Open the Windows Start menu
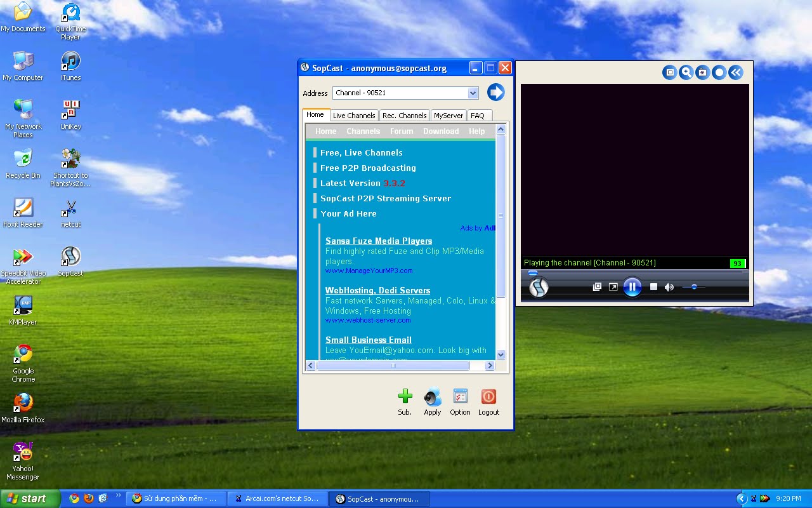This screenshot has width=812, height=508. (30, 498)
